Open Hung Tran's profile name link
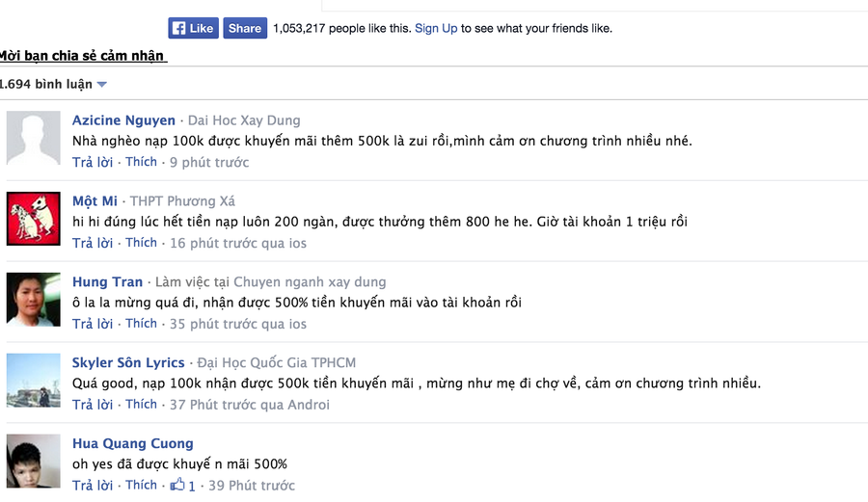 (x=107, y=282)
